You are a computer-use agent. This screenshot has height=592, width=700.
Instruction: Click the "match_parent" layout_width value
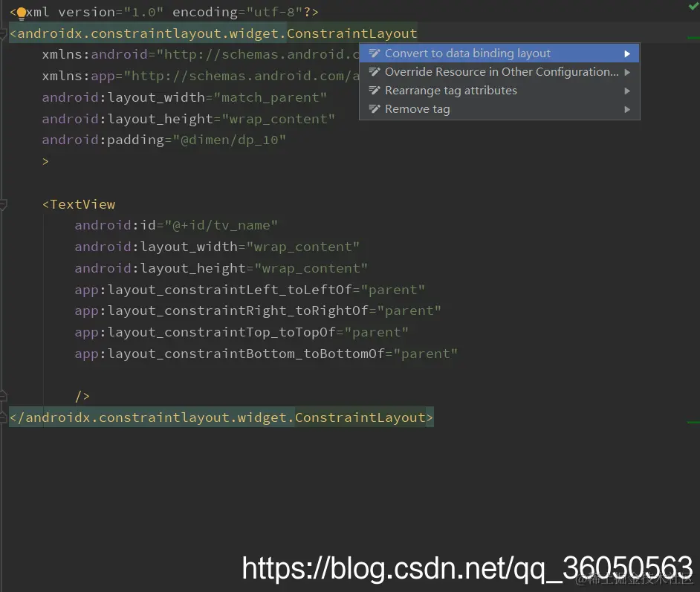pos(270,97)
